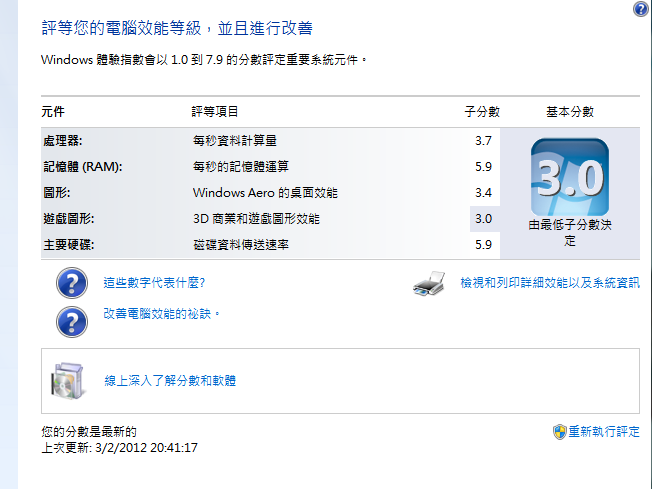Click question mark icon beside 這些數字代表什麼
Image resolution: width=652 pixels, height=489 pixels.
(x=71, y=284)
